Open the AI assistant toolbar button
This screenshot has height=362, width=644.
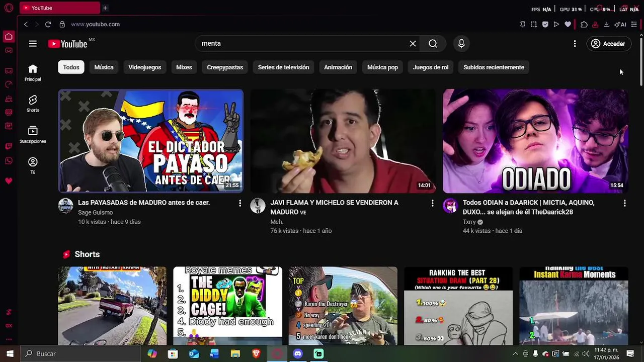pyautogui.click(x=620, y=24)
